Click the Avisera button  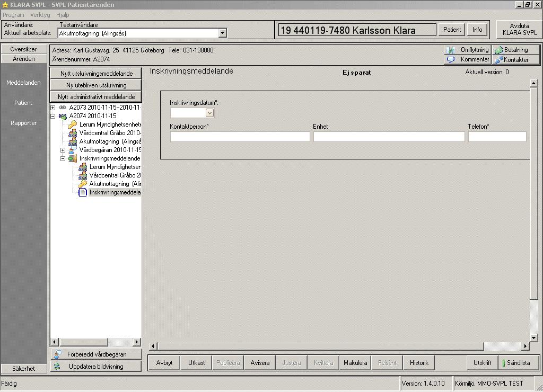coord(260,363)
